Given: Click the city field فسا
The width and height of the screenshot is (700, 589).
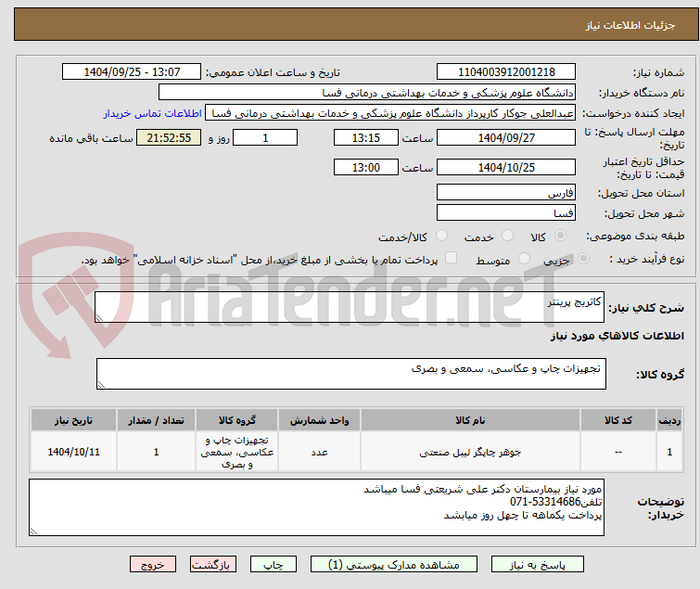Looking at the screenshot, I should pos(506,212).
